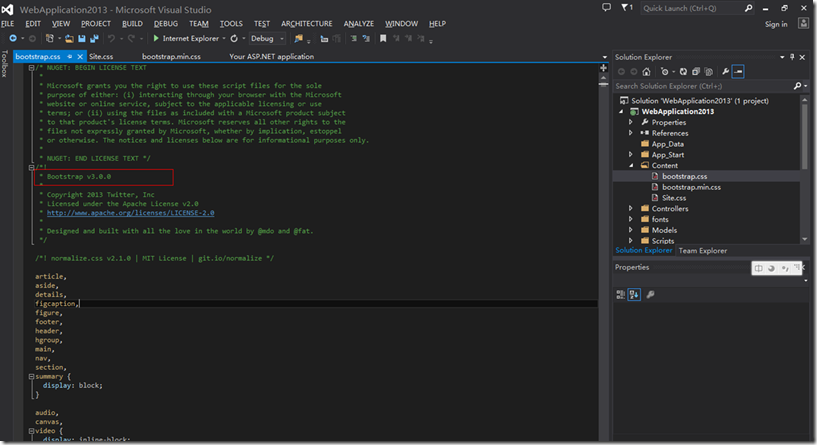Image resolution: width=817 pixels, height=445 pixels.
Task: Collapse the summary CSS rule block
Action: (31, 376)
